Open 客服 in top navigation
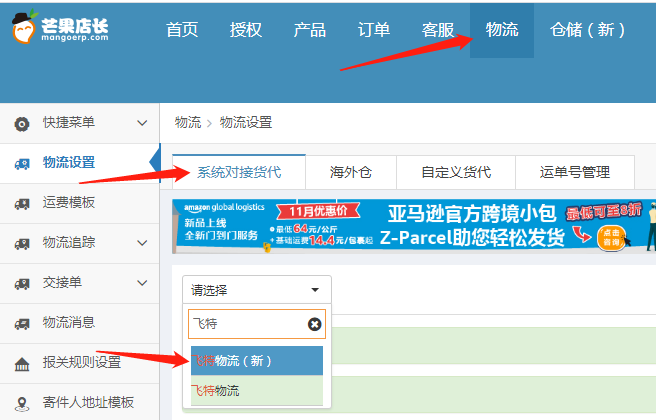The image size is (656, 420). [x=438, y=30]
